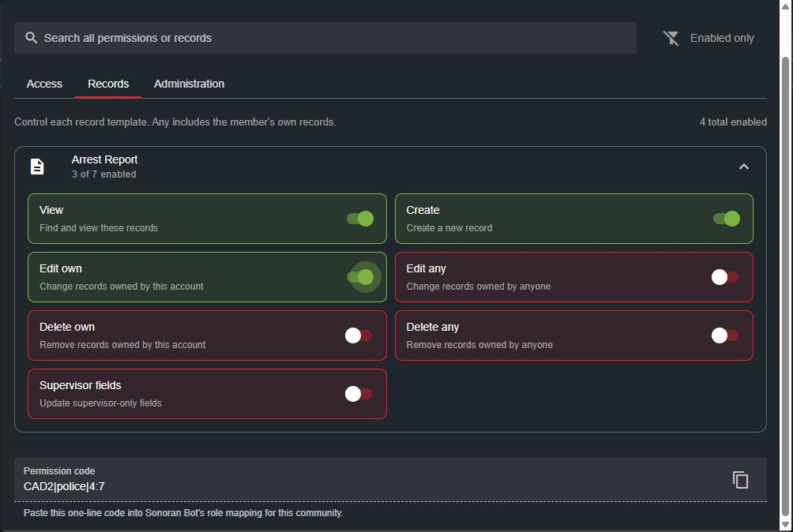
Task: Click the scrollbar down arrow
Action: (x=785, y=525)
